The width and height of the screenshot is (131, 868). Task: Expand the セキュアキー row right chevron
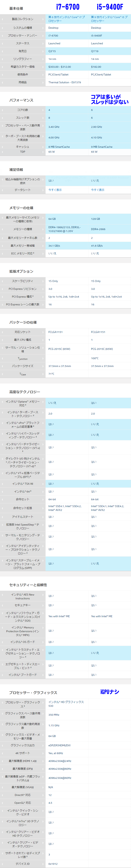pos(43,605)
